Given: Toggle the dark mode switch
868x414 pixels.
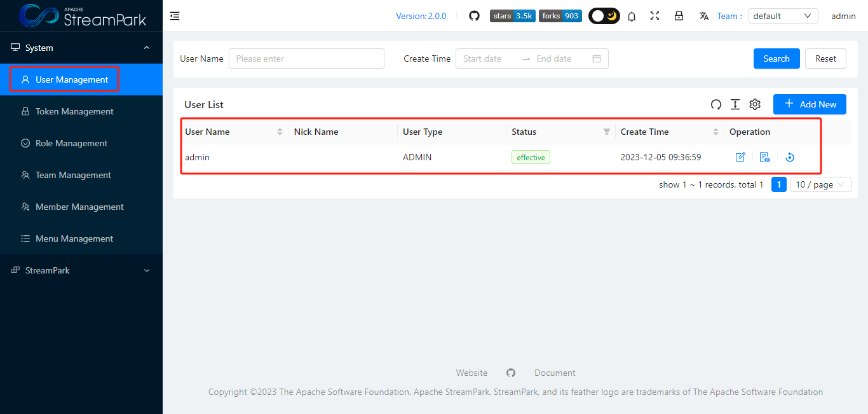Looking at the screenshot, I should tap(604, 16).
